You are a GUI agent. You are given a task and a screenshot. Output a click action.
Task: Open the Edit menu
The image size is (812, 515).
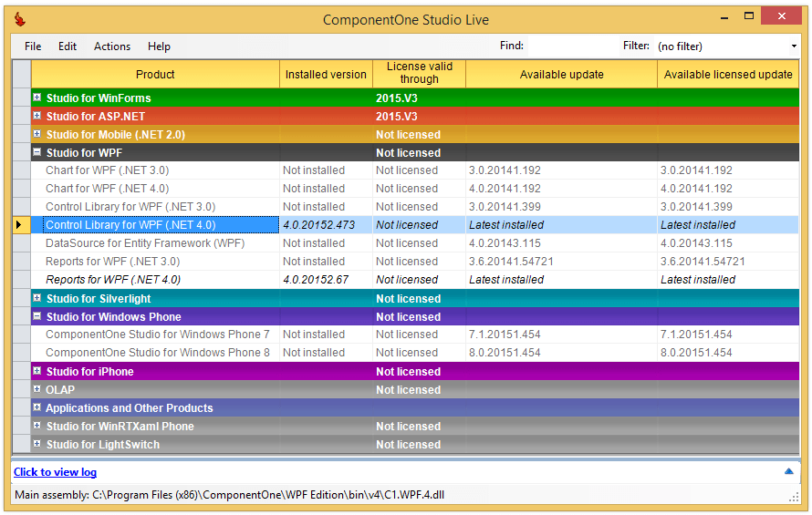click(x=68, y=46)
